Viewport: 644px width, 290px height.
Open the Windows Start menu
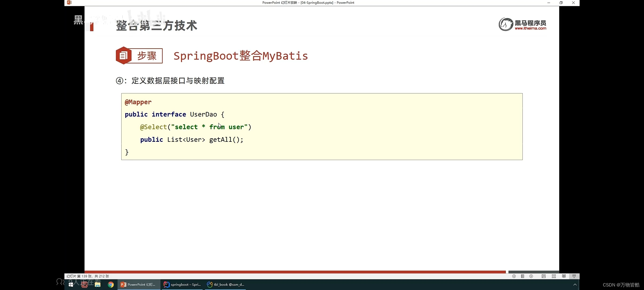point(71,285)
